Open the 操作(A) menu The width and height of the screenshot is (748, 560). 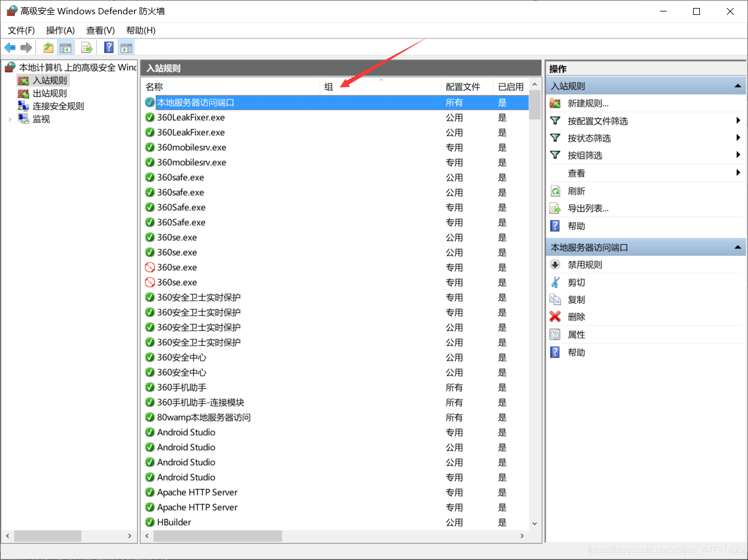(61, 30)
